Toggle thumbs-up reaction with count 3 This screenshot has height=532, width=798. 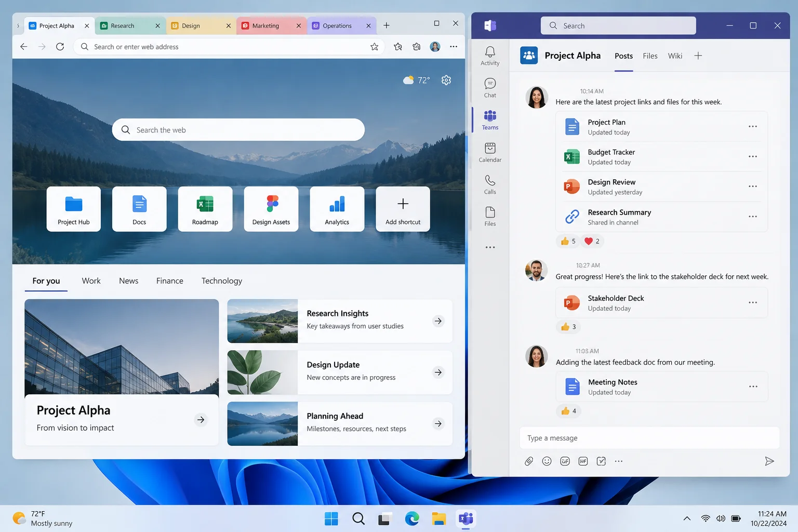pos(568,327)
